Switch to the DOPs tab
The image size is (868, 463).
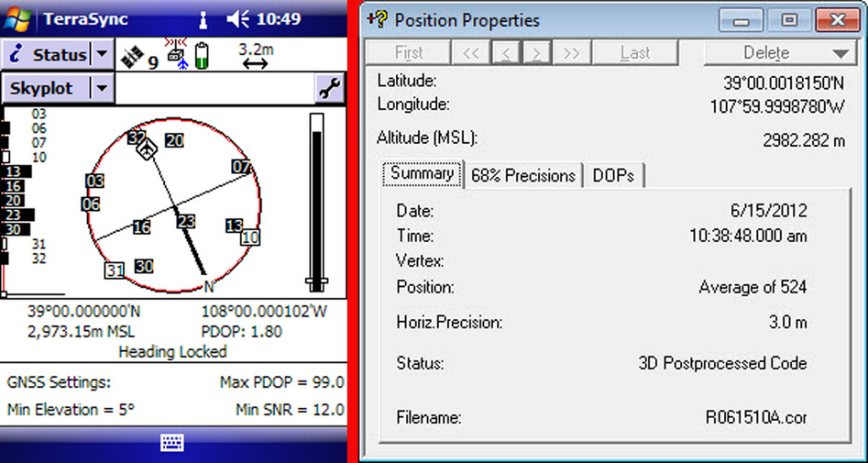(613, 176)
